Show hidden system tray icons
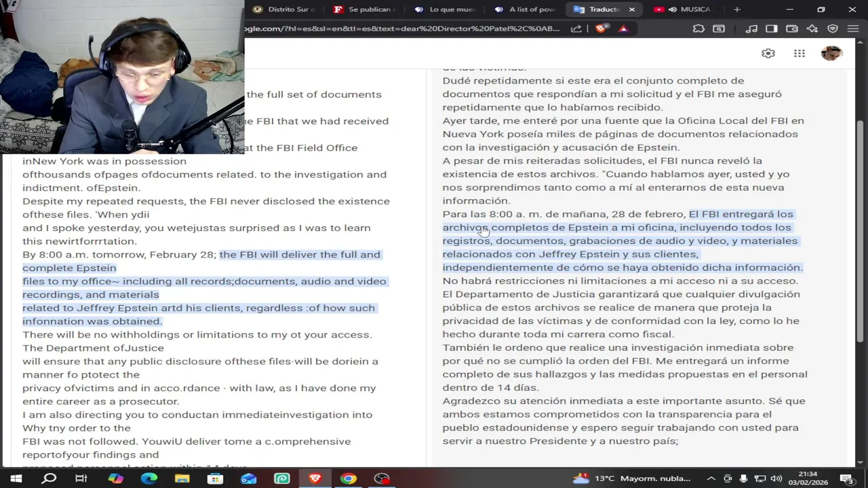 coord(713,479)
